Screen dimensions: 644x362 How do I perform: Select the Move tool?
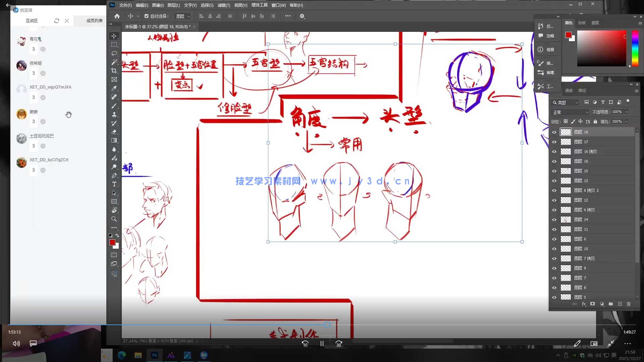(114, 36)
